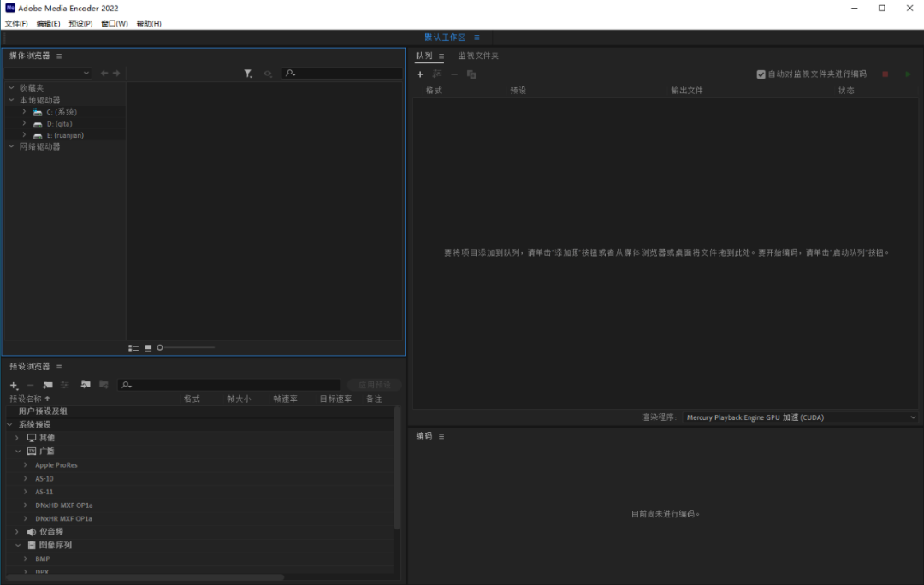
Task: Click the 应用预设 apply preset button
Action: point(374,385)
